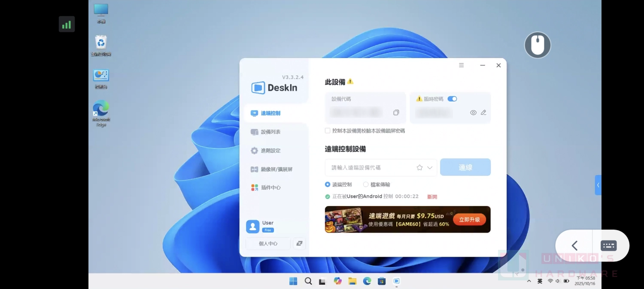644x289 pixels.
Task: Open the DeskIn hamburger menu
Action: pos(461,65)
